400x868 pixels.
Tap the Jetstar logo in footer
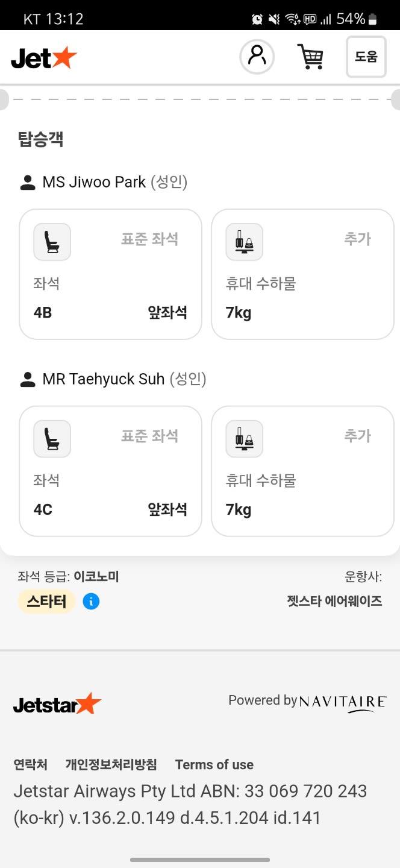57,704
